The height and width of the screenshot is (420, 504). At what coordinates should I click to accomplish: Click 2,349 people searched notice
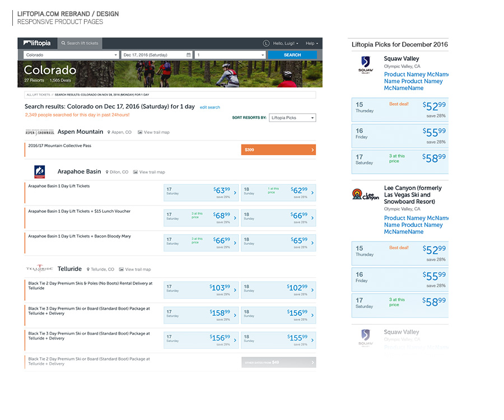(77, 115)
